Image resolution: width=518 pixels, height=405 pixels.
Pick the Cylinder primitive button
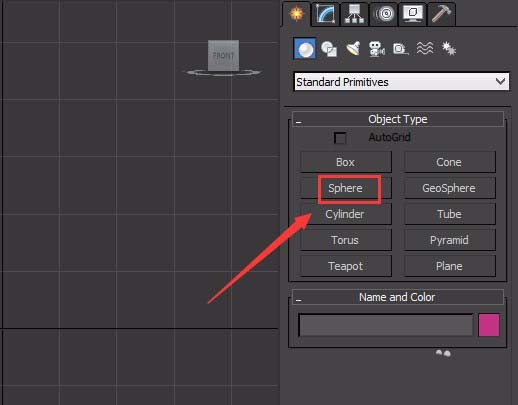(346, 214)
